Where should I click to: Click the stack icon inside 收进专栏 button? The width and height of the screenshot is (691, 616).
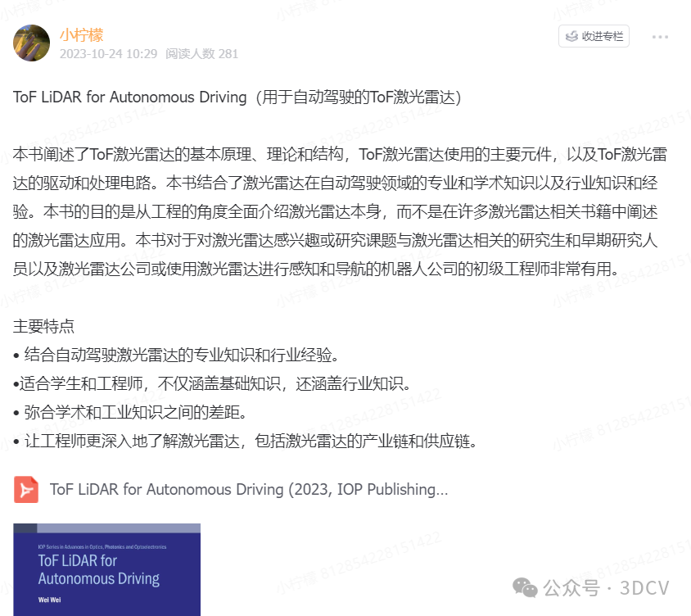tap(571, 36)
